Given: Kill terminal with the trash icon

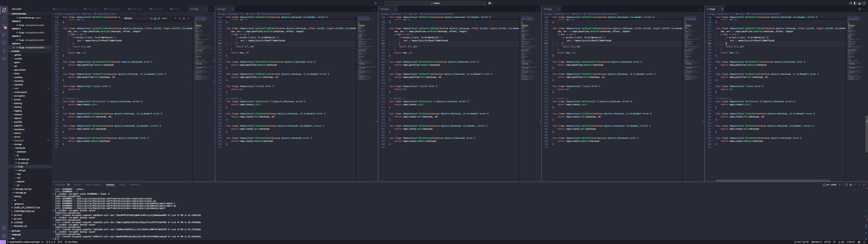Looking at the screenshot, I should [851, 185].
